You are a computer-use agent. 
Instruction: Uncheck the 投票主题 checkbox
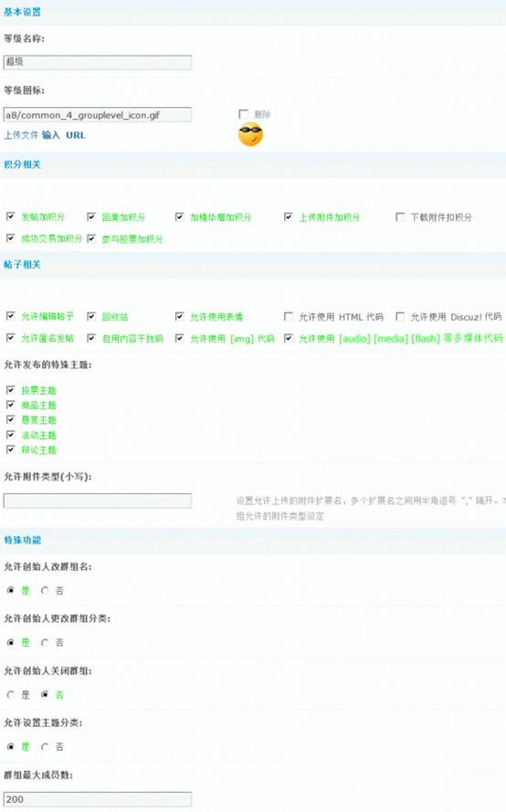pos(10,390)
